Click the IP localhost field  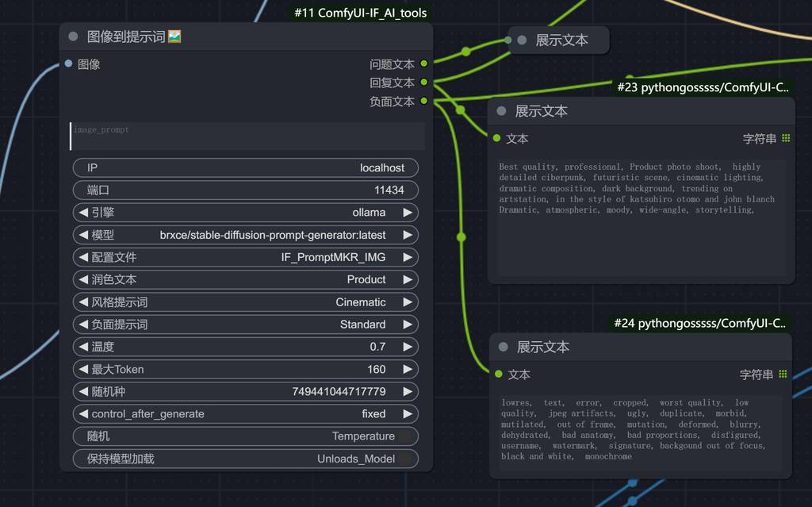click(245, 167)
